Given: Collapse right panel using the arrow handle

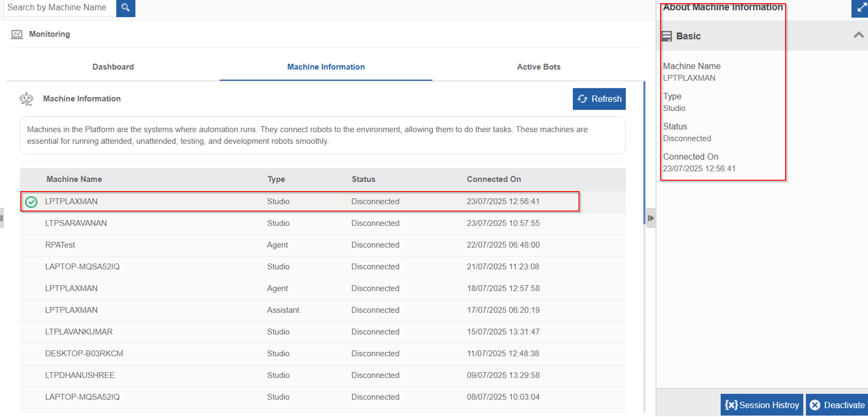Looking at the screenshot, I should click(651, 218).
